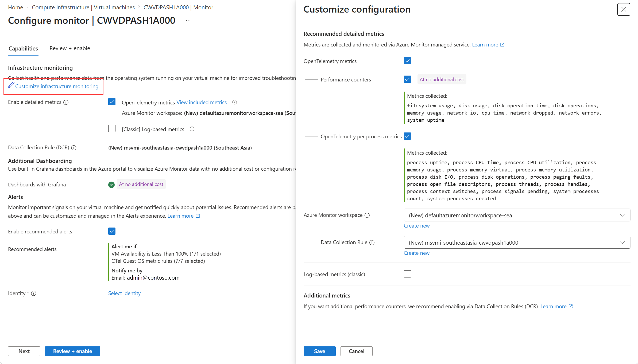638x364 pixels.
Task: Open the Azure Monitor workspace dropdown
Action: (x=517, y=215)
